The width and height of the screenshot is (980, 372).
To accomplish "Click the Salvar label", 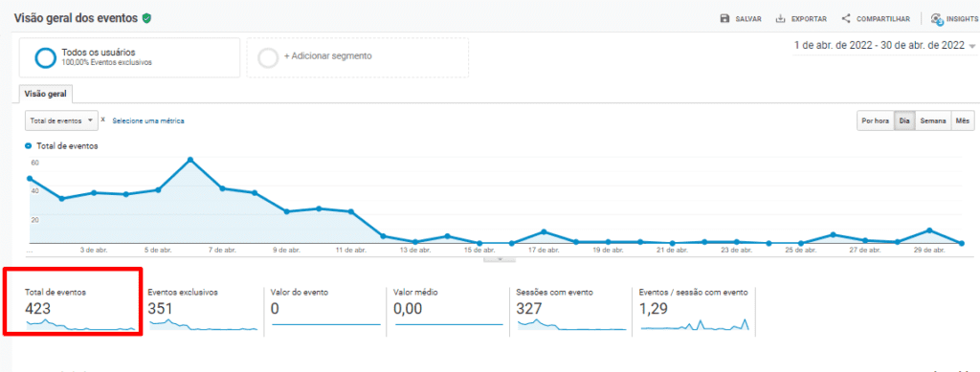I will click(748, 19).
